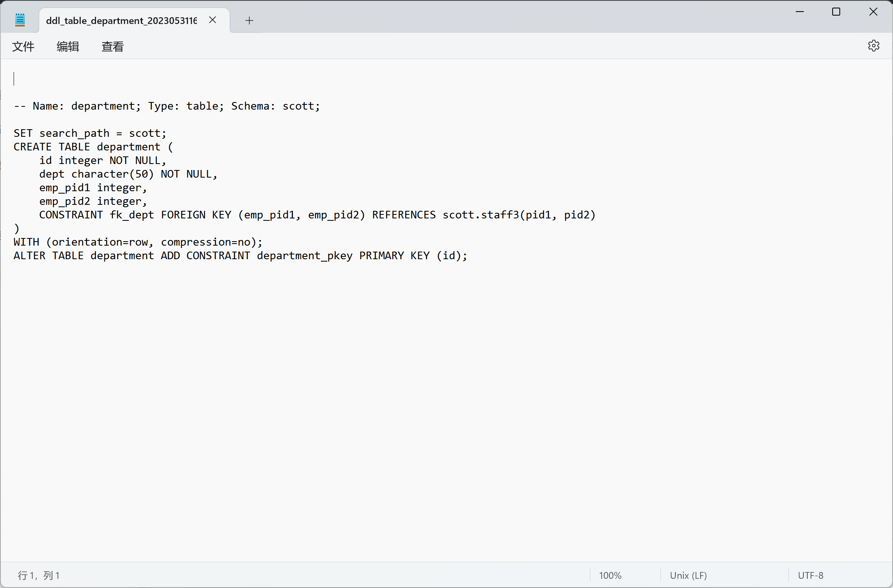Add a new tab with plus icon

[x=249, y=20]
